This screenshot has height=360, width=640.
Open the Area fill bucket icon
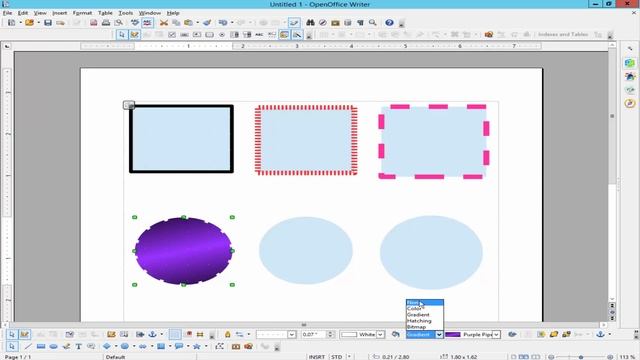click(x=396, y=334)
